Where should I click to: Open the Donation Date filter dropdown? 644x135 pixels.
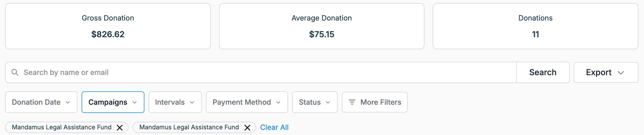[41, 102]
